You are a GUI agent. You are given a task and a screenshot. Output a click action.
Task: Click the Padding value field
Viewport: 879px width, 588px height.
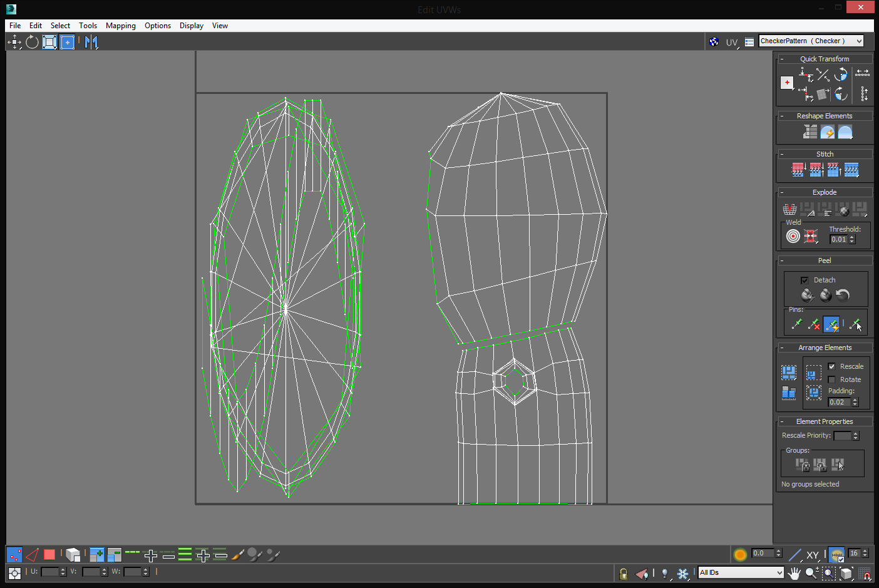tap(840, 402)
